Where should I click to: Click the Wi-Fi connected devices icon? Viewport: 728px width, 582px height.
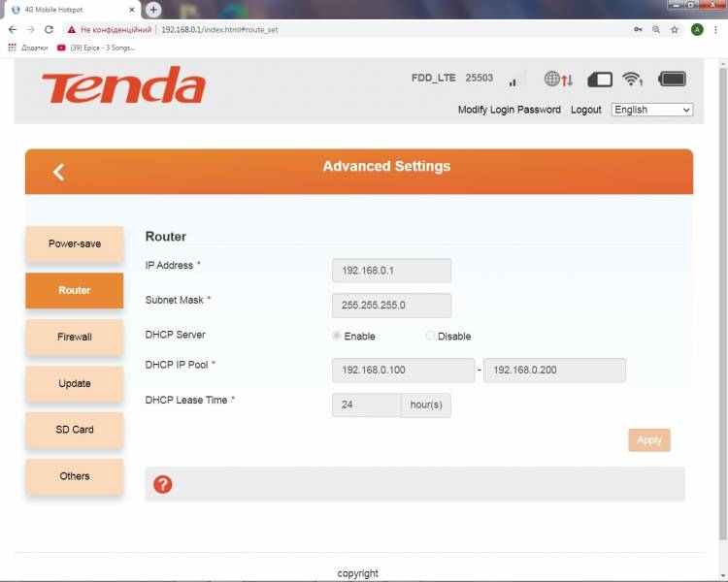click(632, 79)
